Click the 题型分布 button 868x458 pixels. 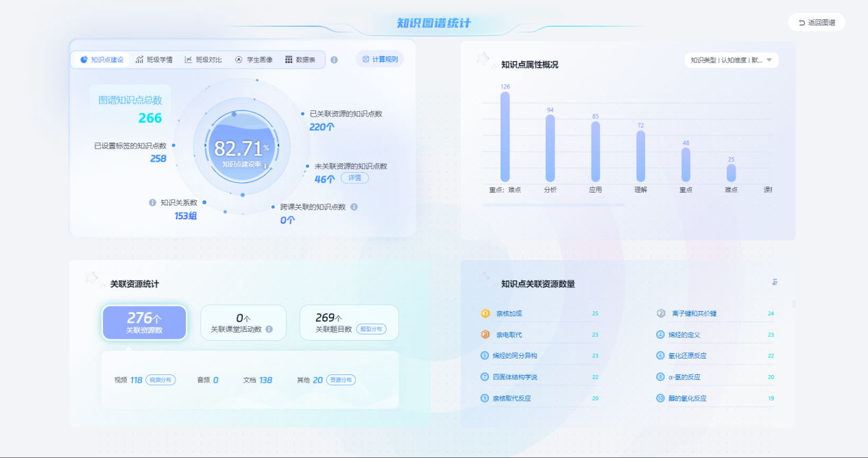click(x=371, y=329)
